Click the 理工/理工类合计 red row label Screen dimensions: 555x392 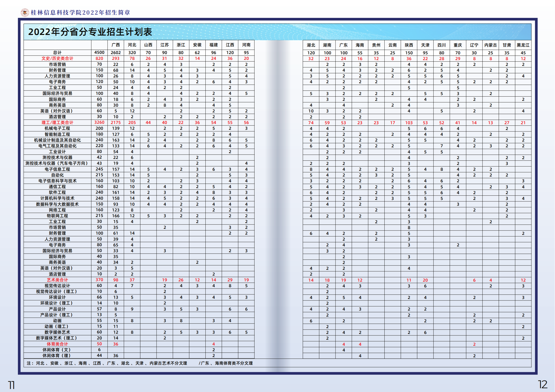(57, 122)
